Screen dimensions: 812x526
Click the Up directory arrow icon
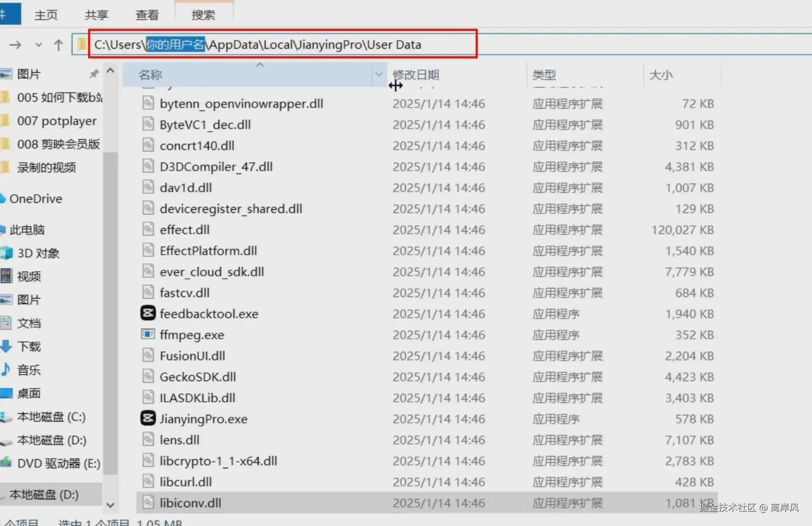(x=58, y=45)
